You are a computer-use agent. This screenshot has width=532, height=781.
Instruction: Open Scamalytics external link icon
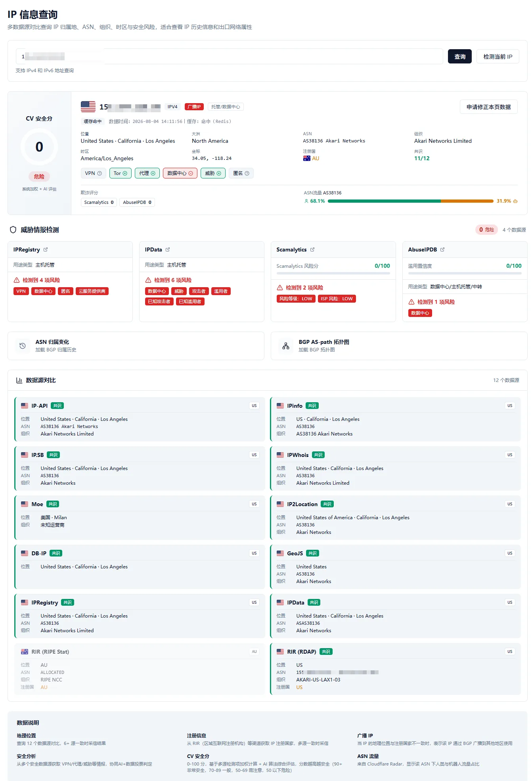click(312, 249)
